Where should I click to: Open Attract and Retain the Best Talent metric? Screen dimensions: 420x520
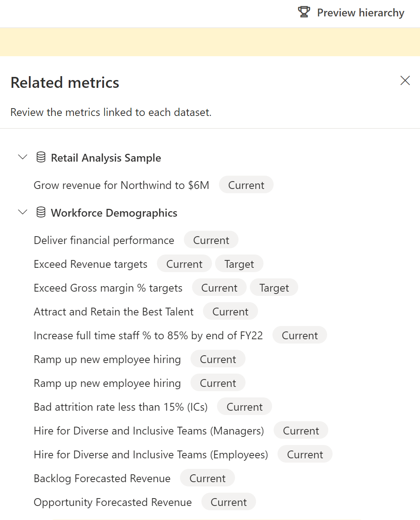click(x=114, y=312)
